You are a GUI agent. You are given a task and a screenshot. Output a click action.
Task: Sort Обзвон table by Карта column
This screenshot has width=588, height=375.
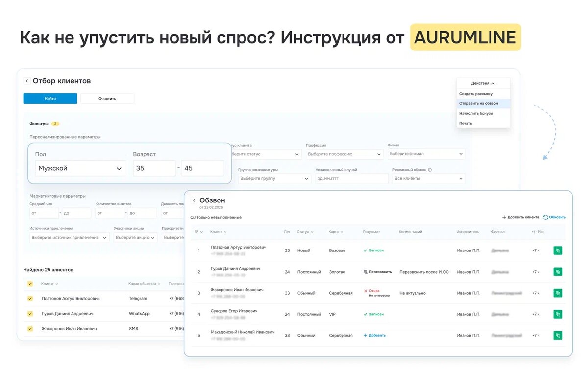(x=336, y=232)
